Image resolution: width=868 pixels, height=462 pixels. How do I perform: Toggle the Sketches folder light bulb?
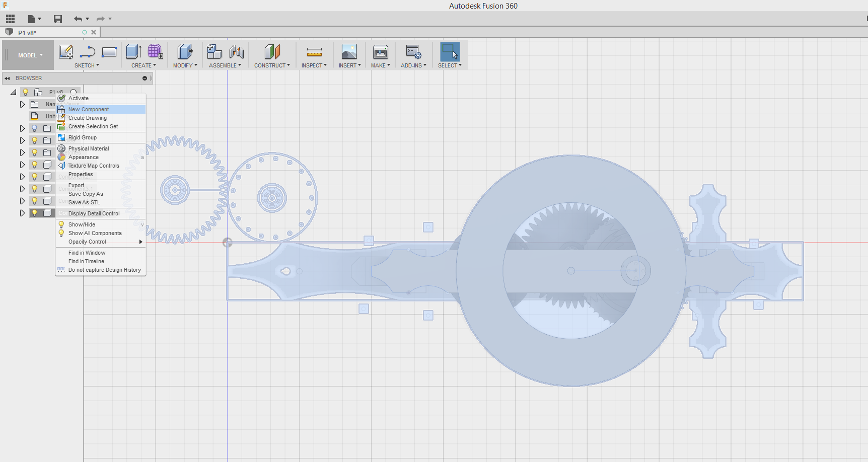(35, 152)
